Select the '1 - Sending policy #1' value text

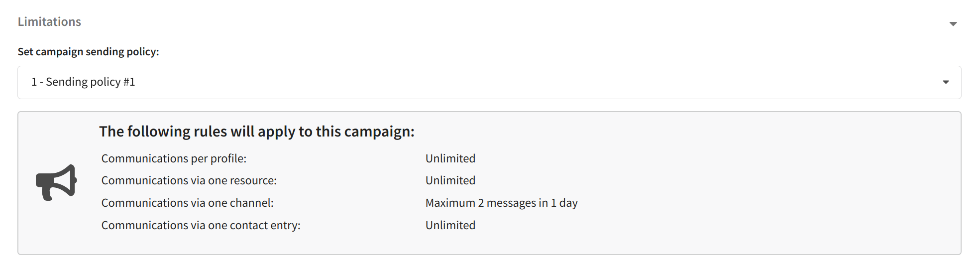click(x=83, y=82)
